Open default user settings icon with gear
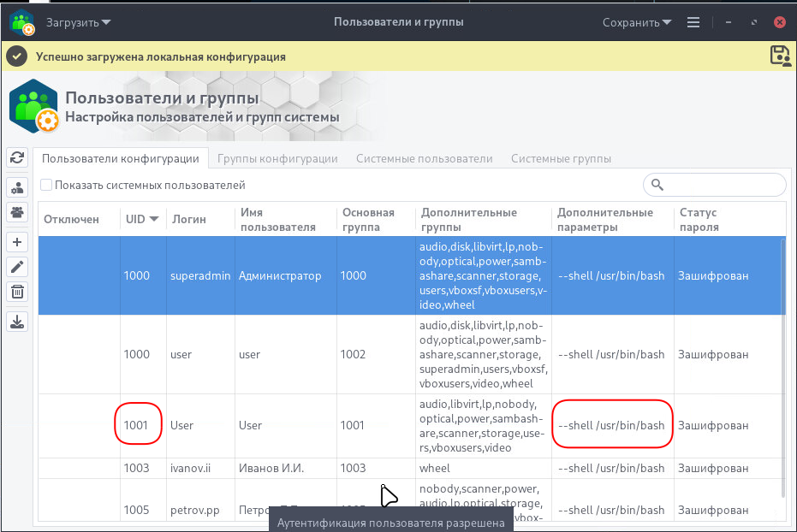The height and width of the screenshot is (532, 797). tap(17, 187)
